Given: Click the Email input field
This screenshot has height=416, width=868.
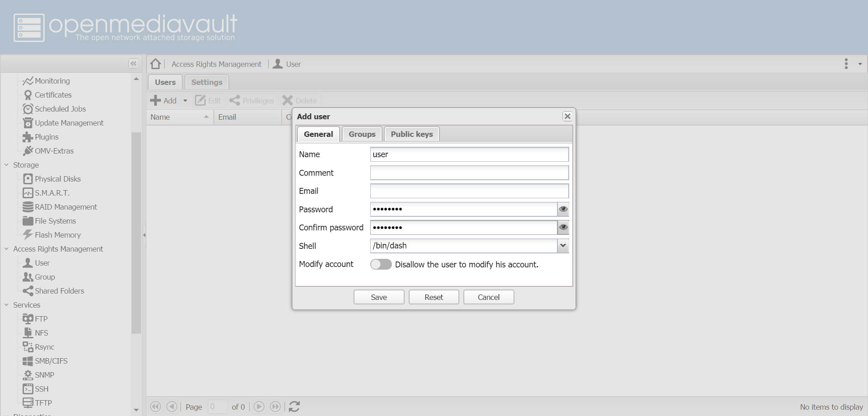Looking at the screenshot, I should click(469, 191).
